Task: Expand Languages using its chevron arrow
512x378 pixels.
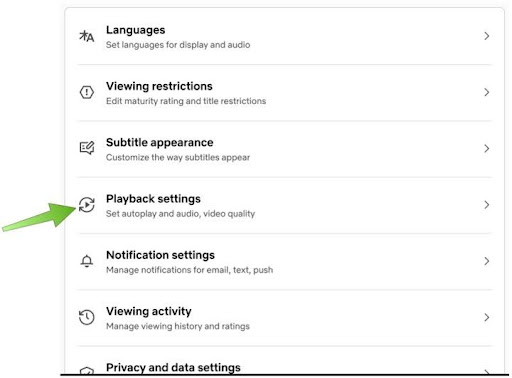Action: tap(487, 36)
